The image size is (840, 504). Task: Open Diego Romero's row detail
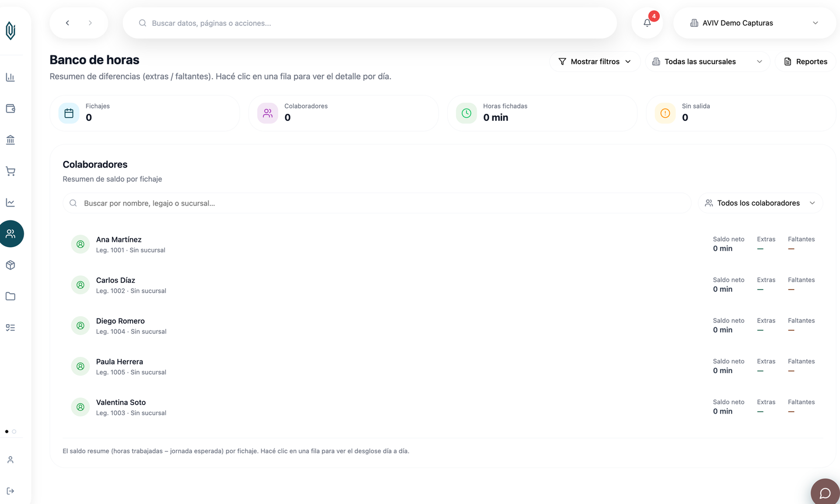tap(443, 325)
